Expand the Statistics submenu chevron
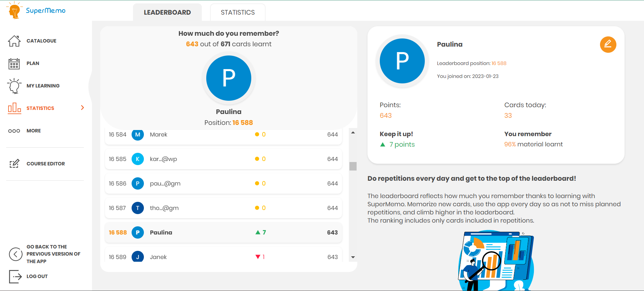Image resolution: width=644 pixels, height=291 pixels. [82, 108]
